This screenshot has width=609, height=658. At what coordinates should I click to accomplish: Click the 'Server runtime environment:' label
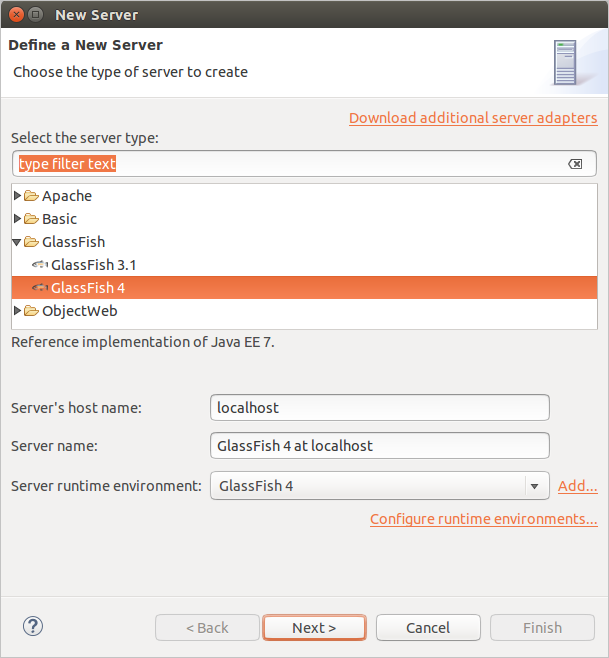point(106,486)
